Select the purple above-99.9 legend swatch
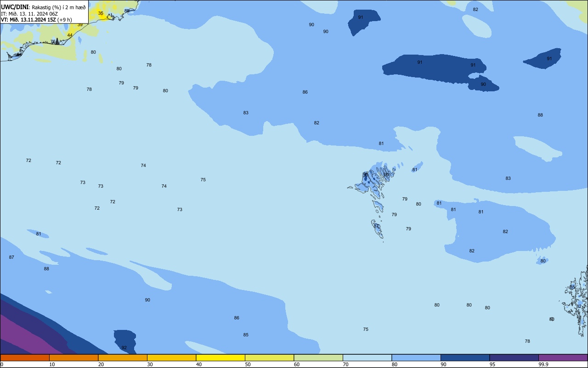The width and height of the screenshot is (588, 368). (563, 357)
